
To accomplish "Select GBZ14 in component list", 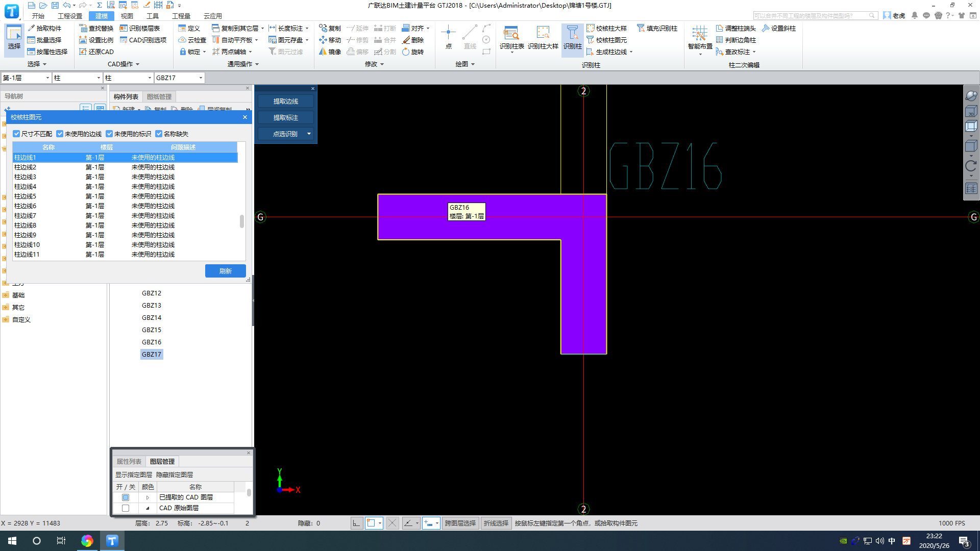I will (x=152, y=317).
